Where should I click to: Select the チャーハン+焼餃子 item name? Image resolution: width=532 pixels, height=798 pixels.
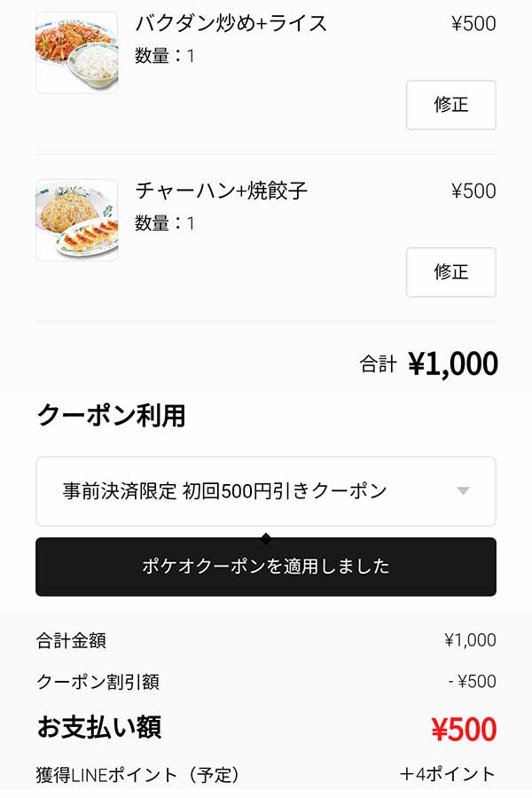pyautogui.click(x=222, y=191)
